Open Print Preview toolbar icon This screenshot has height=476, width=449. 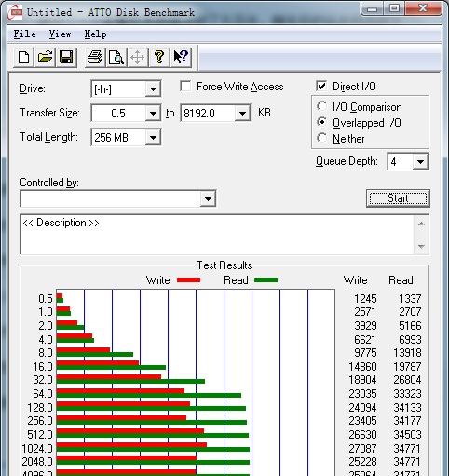pos(116,57)
